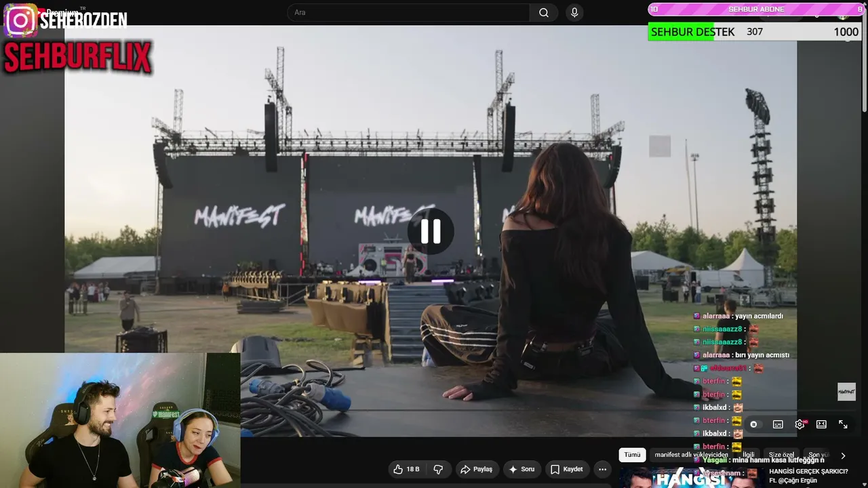
Task: Select 'manifest adlı yükleyiciden' filter chip
Action: tap(691, 455)
